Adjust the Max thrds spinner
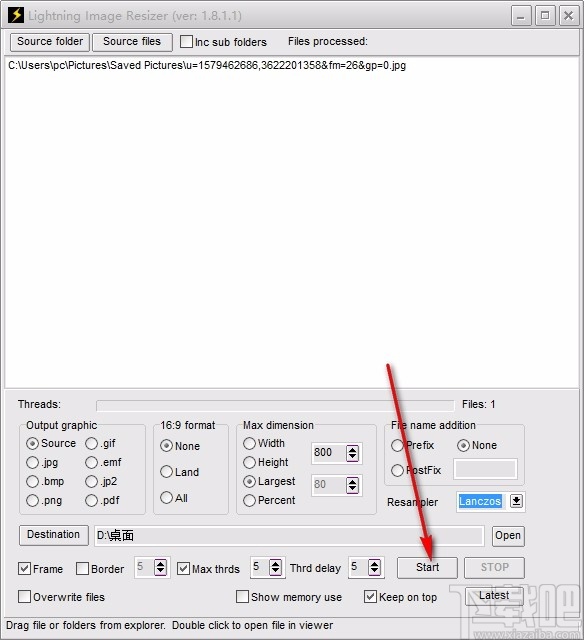This screenshot has width=584, height=640. [x=276, y=567]
